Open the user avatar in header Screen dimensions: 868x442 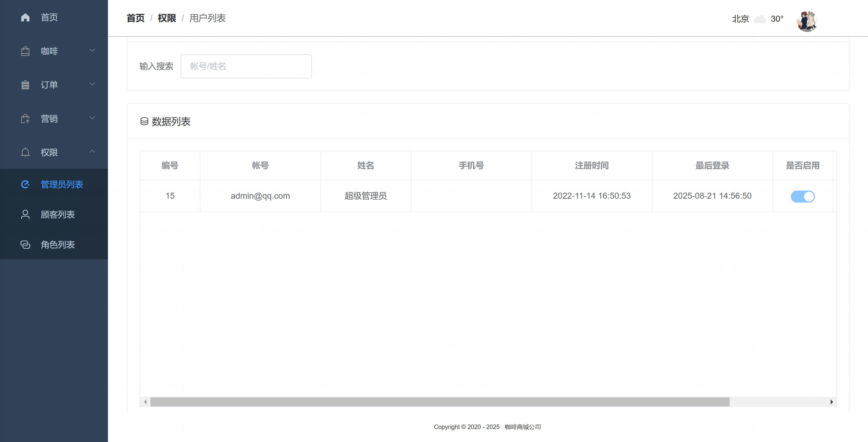807,21
